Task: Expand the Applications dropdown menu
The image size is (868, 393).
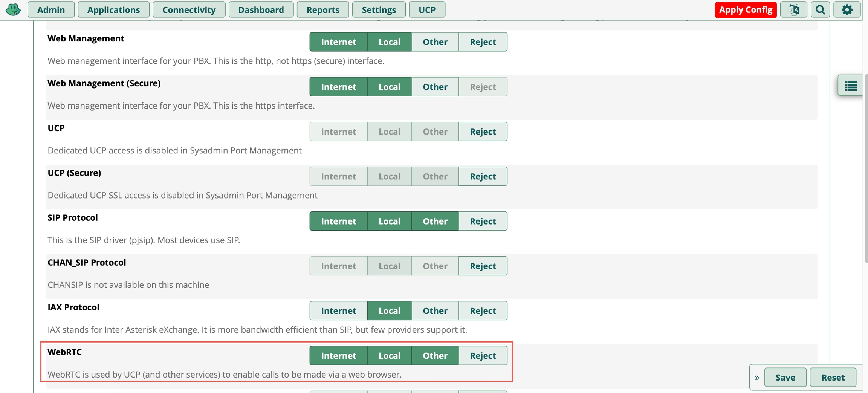Action: click(x=113, y=10)
